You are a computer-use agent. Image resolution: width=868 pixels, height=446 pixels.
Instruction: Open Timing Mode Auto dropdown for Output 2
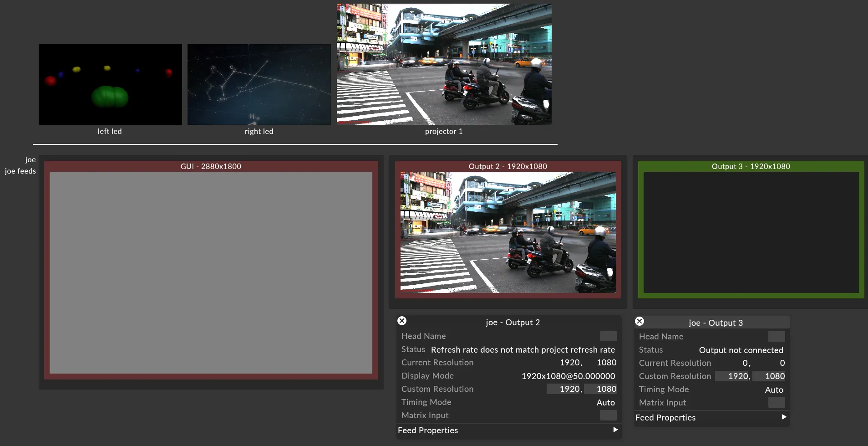pos(605,402)
